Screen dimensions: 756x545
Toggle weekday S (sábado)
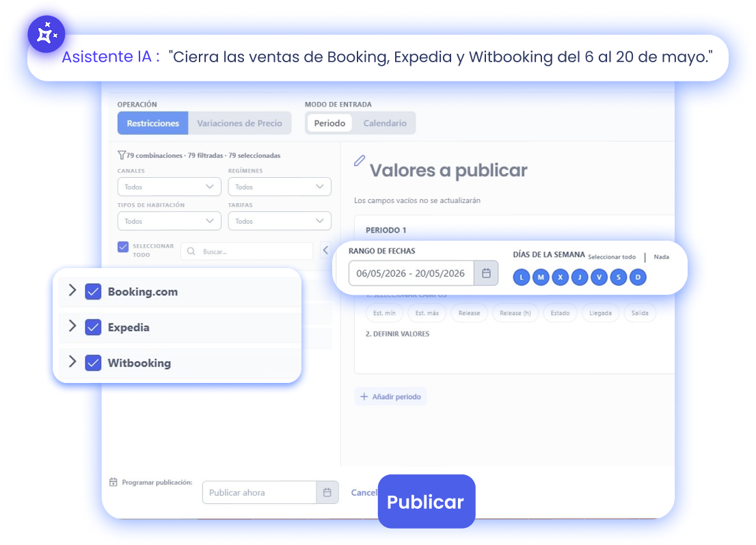tap(619, 278)
